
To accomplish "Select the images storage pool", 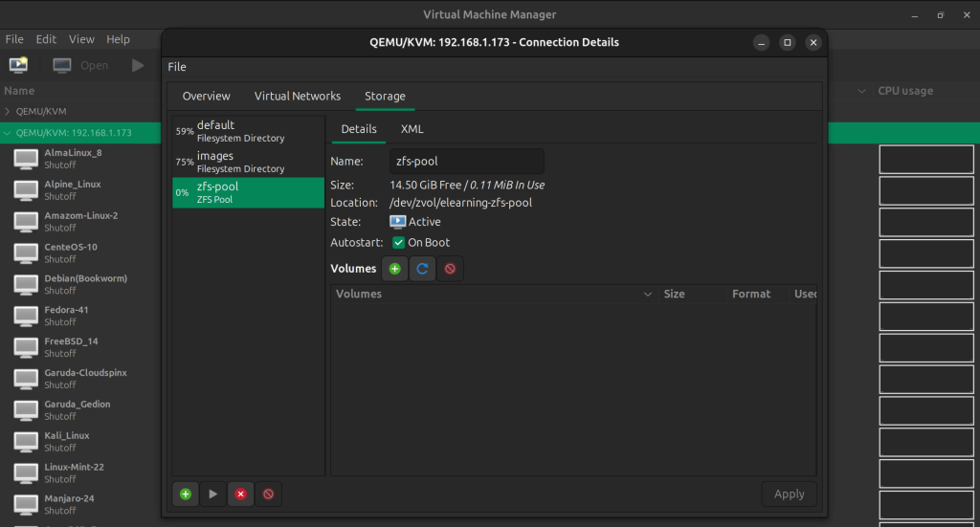I will click(248, 162).
